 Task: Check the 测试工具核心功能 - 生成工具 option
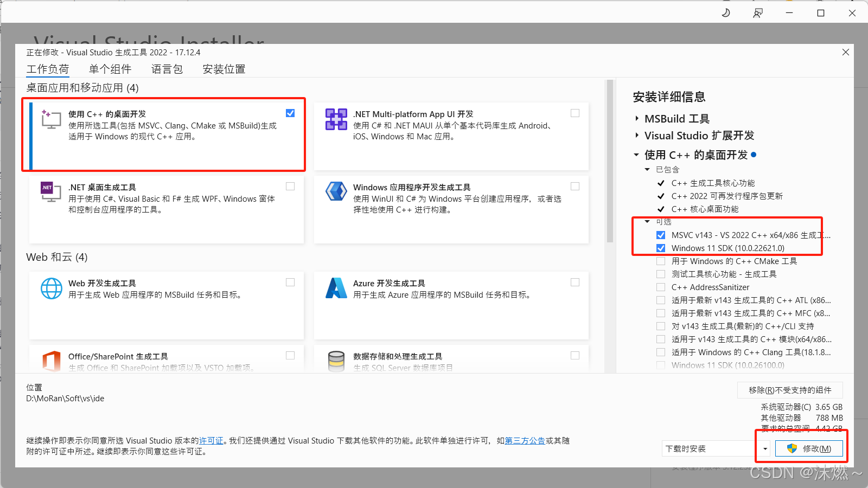661,274
